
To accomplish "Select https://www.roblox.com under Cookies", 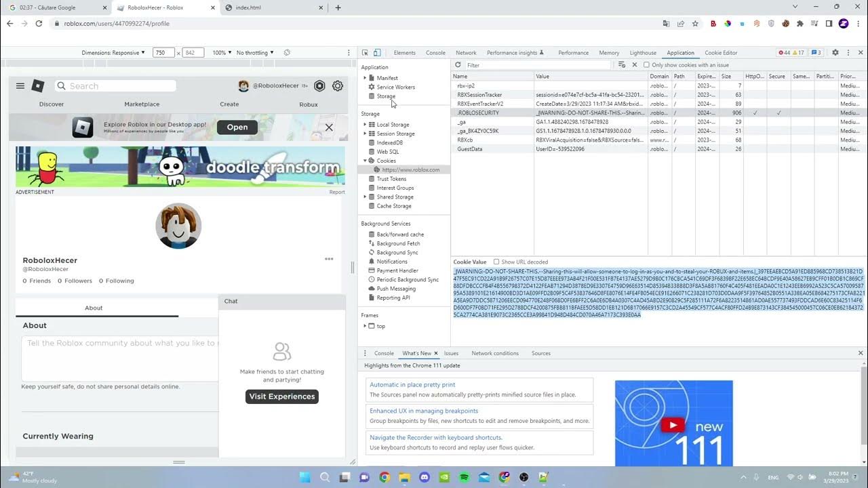I will click(410, 169).
